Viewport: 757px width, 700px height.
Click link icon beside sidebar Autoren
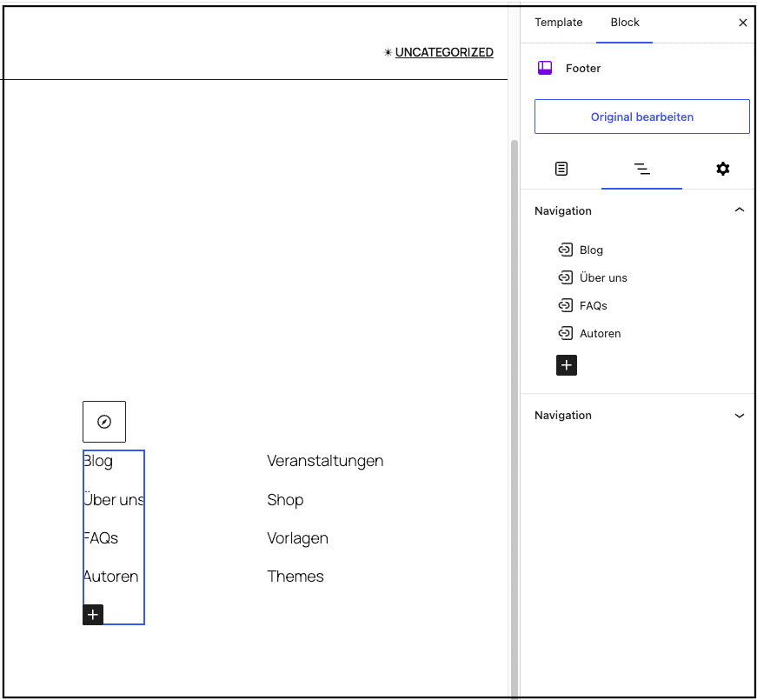(x=565, y=333)
